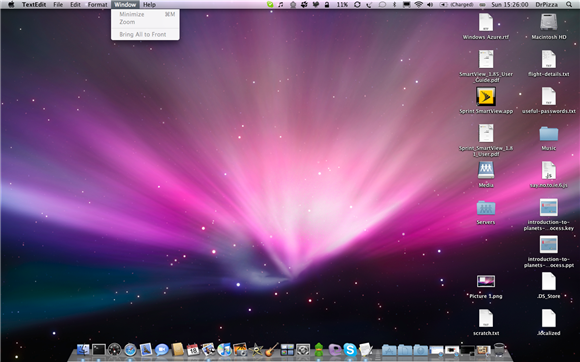580x362 pixels.
Task: Open Downloads folder stack in Dock
Action: coord(421,349)
